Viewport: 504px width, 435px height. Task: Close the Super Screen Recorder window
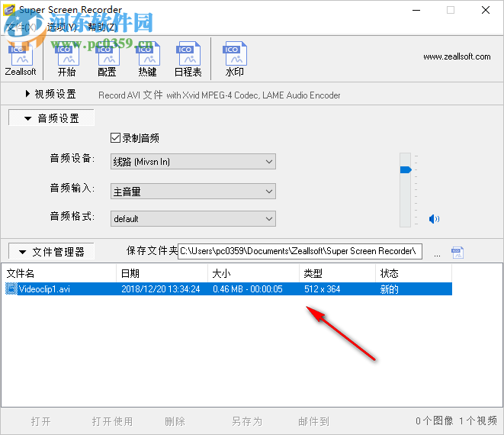coord(486,10)
